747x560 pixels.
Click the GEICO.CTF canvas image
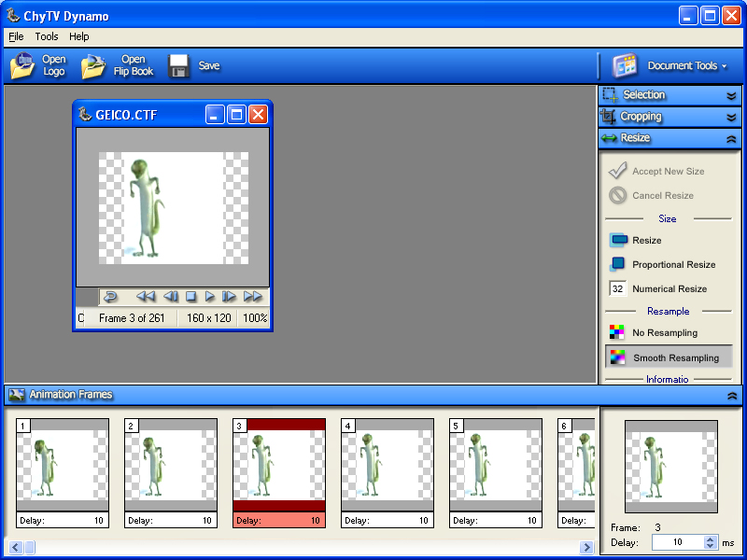[174, 208]
